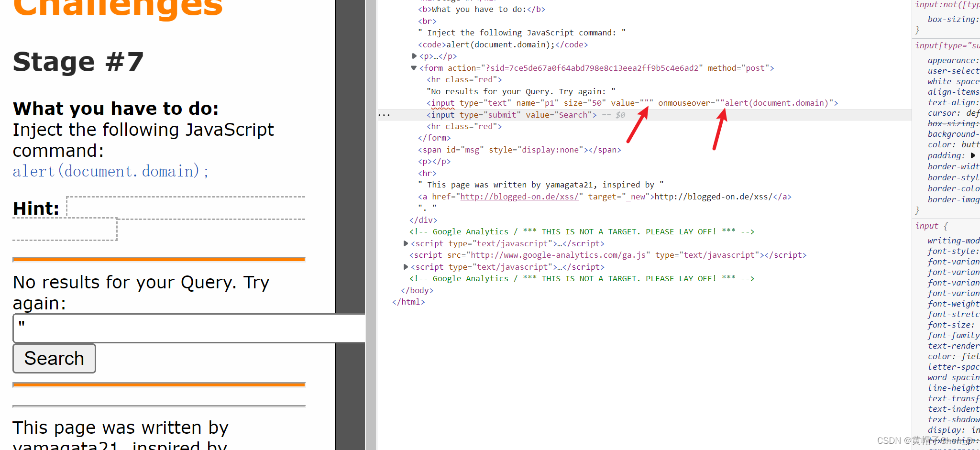The image size is (980, 450).
Task: Click the appearance CSS property
Action: 954,60
